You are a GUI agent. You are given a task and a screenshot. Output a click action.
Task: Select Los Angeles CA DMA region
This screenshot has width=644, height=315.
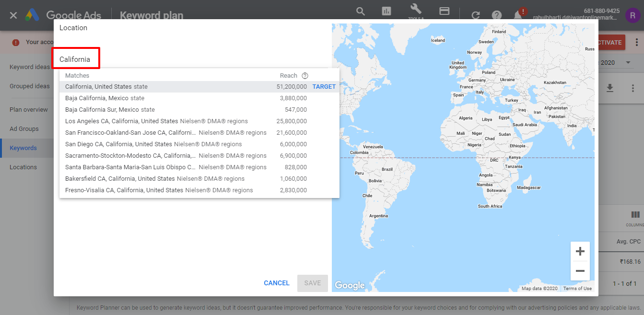[x=199, y=121]
